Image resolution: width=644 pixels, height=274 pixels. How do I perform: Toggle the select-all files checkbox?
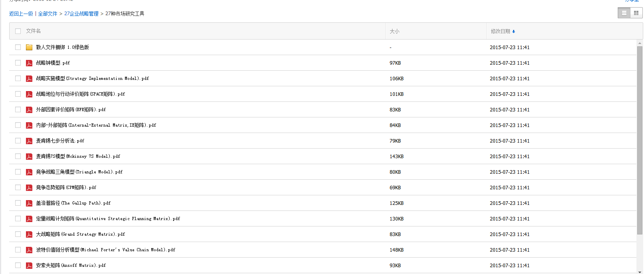[18, 31]
